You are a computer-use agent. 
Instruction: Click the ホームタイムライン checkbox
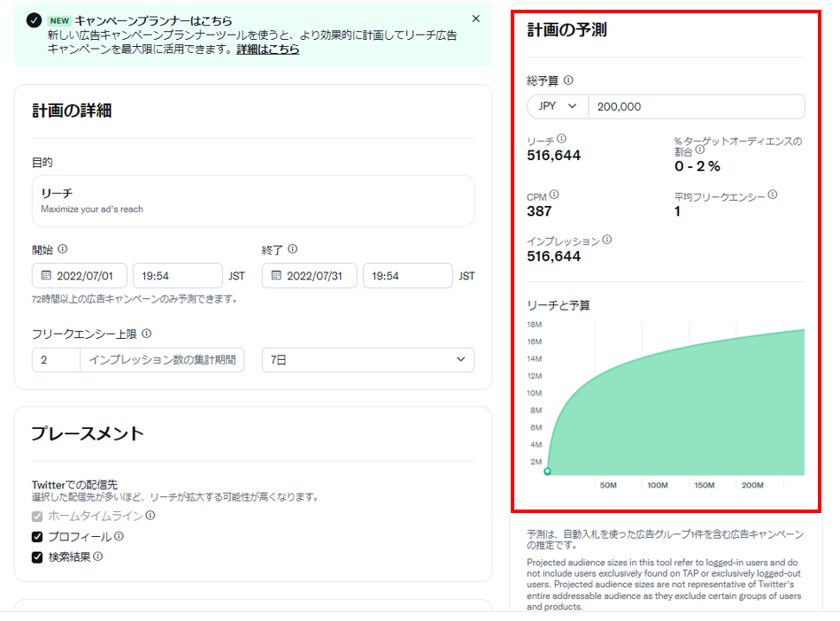tap(37, 516)
